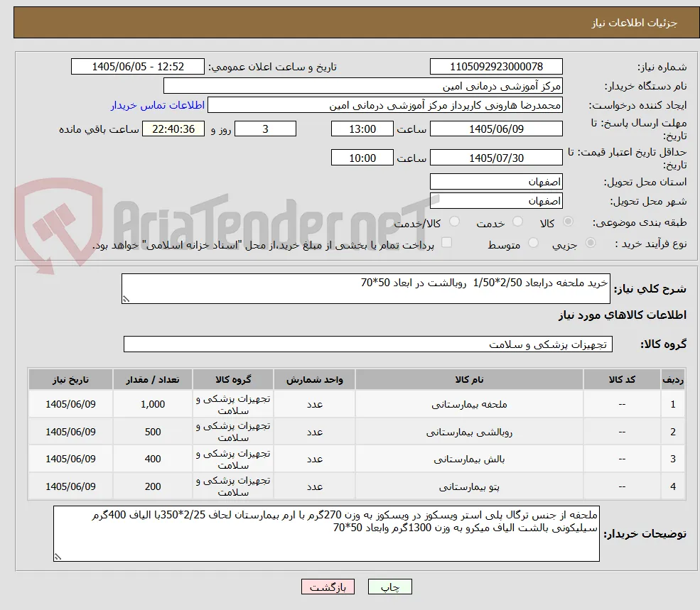Click the ملحفه بیمارستانی item name
Image resolution: width=700 pixels, height=610 pixels.
(469, 404)
